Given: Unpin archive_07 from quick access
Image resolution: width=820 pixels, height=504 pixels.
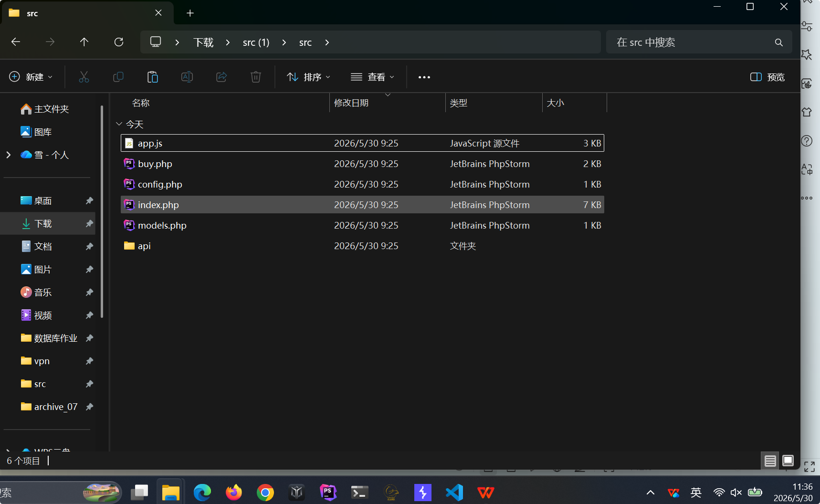Looking at the screenshot, I should pos(89,407).
